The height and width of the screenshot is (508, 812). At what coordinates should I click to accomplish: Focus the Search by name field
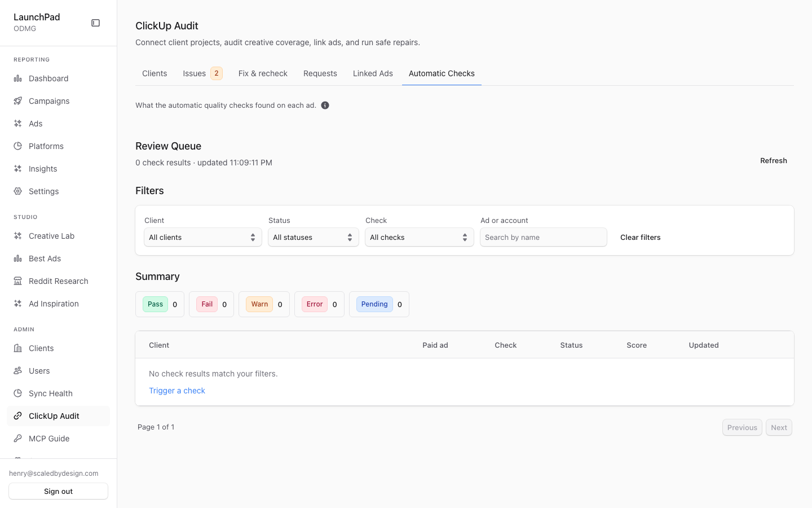[x=544, y=238]
